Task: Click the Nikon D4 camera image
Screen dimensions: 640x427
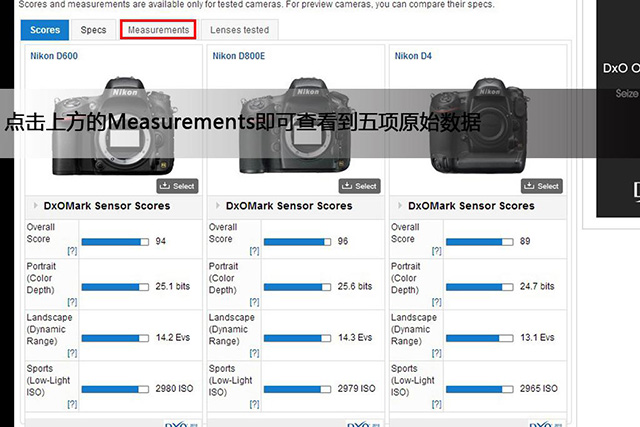Action: pos(480,127)
